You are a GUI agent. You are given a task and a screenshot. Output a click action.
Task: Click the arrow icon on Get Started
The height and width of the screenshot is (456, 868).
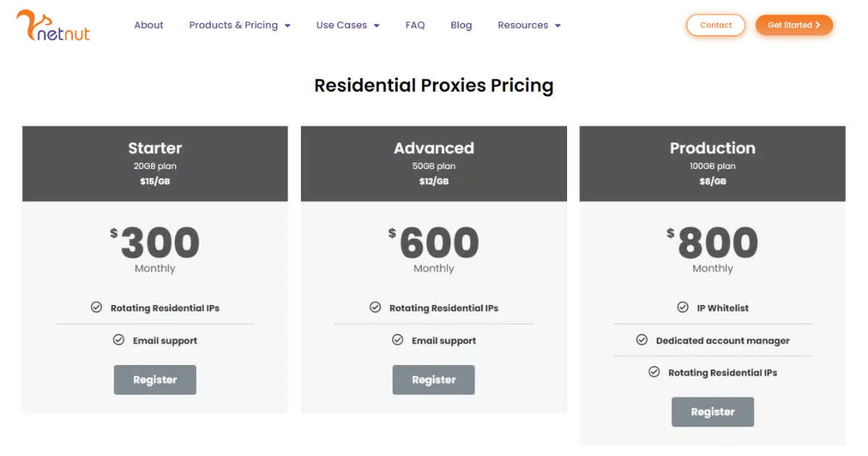(818, 25)
